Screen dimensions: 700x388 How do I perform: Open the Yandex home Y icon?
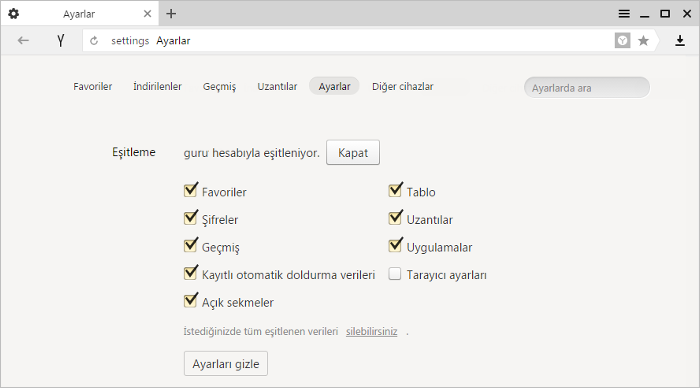click(61, 41)
